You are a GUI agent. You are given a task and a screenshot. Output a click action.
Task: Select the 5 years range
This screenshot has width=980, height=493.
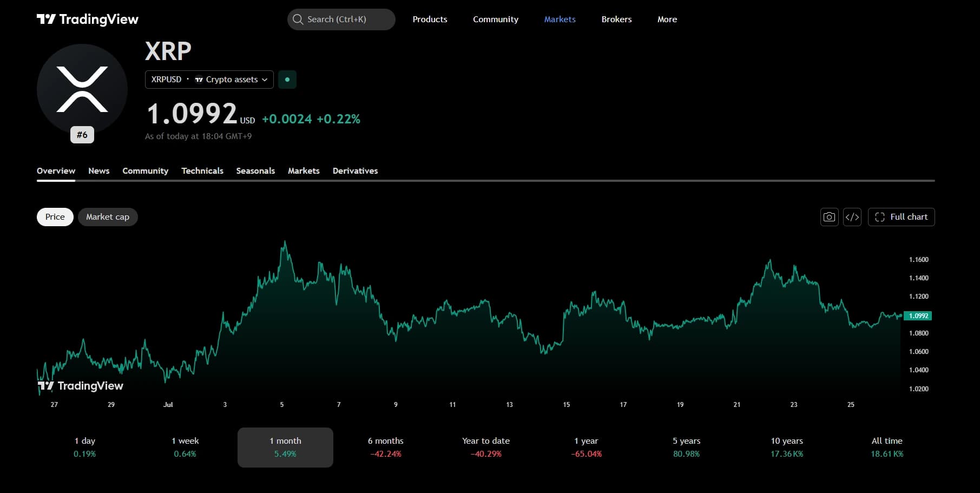click(x=687, y=448)
